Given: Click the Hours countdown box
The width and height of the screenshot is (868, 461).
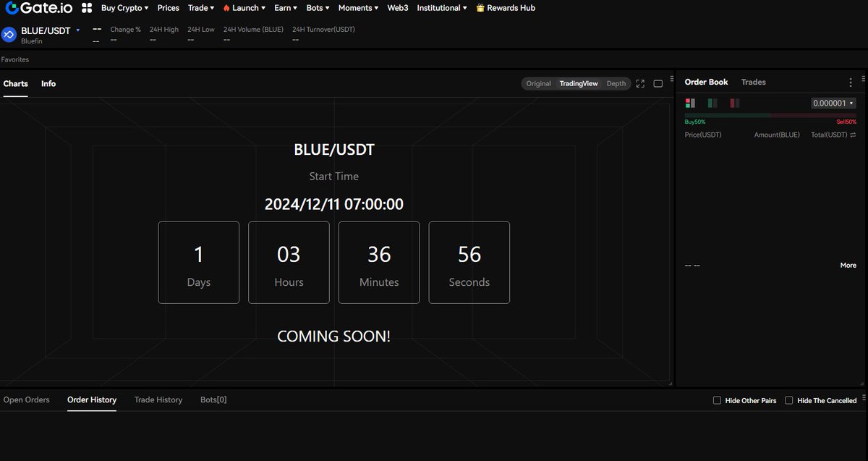Looking at the screenshot, I should (289, 263).
